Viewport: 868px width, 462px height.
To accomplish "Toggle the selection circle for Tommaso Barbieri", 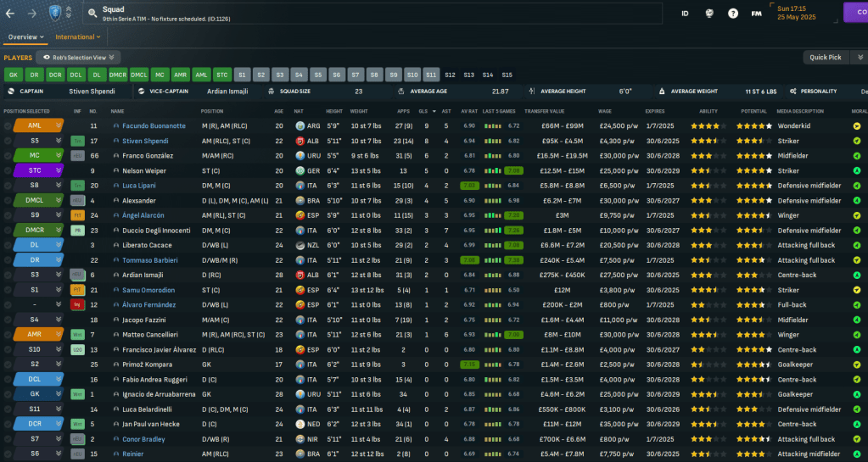I will [x=8, y=260].
